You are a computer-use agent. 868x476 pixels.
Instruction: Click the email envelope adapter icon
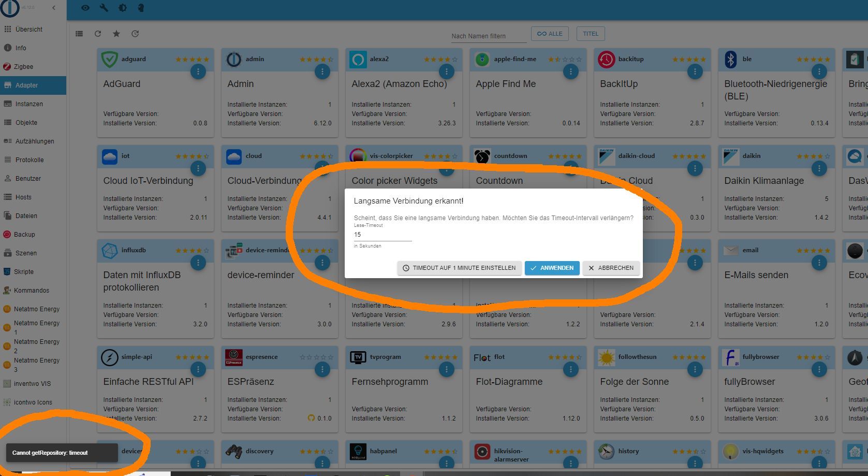click(x=730, y=251)
